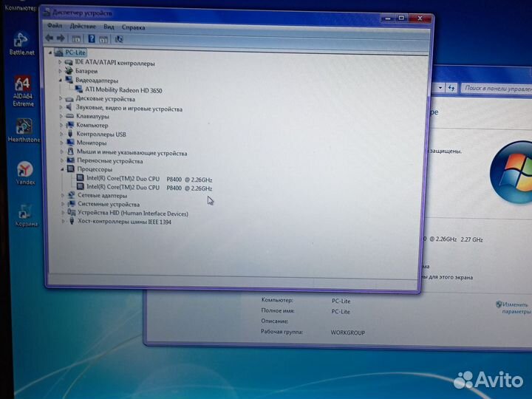Click the Батареи battery icon

coord(69,71)
